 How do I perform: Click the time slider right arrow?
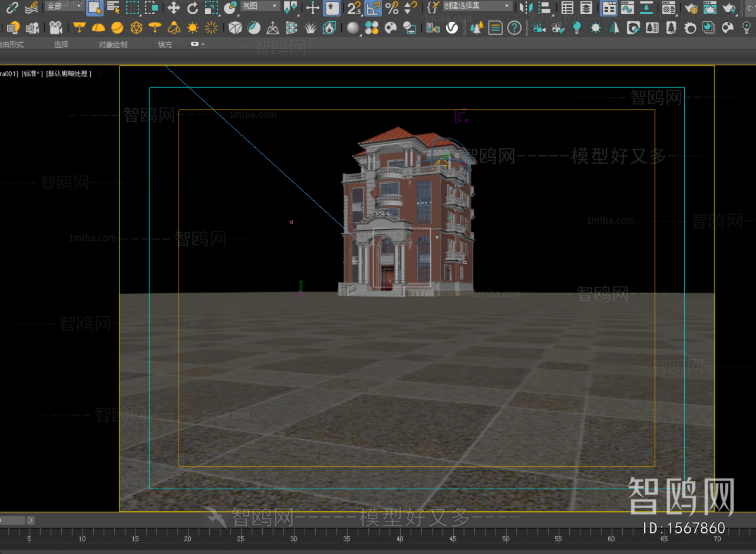point(31,520)
